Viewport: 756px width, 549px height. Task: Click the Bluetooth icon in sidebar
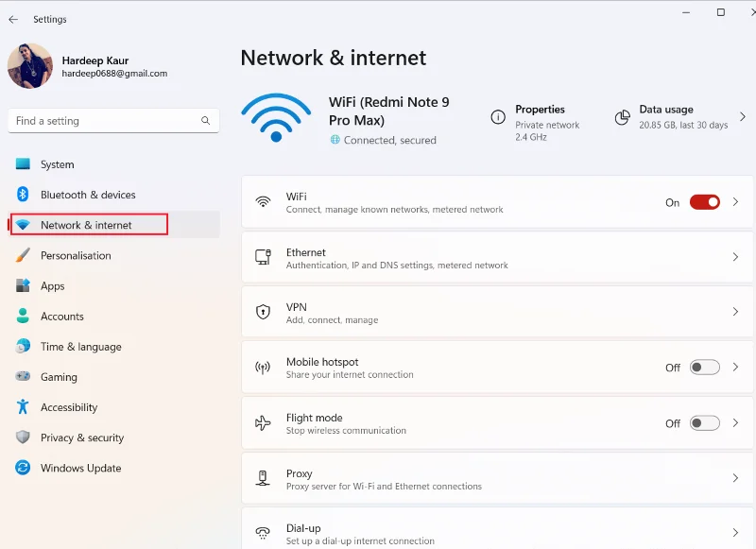[x=23, y=195]
